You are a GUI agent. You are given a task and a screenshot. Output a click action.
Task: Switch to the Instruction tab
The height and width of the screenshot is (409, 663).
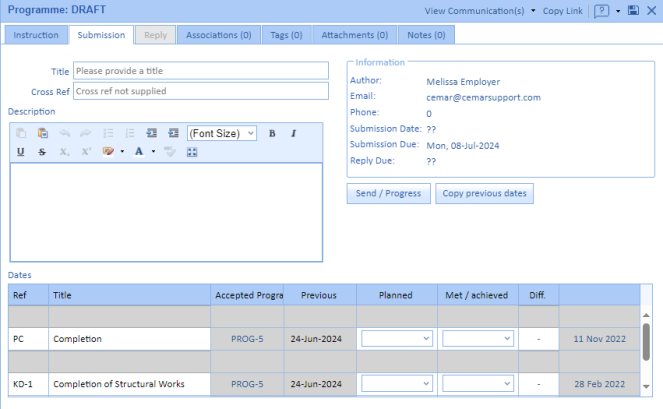point(36,35)
